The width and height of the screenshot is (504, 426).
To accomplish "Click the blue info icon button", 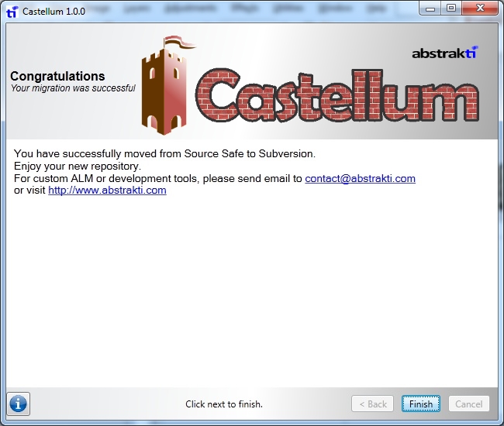I will [x=19, y=404].
